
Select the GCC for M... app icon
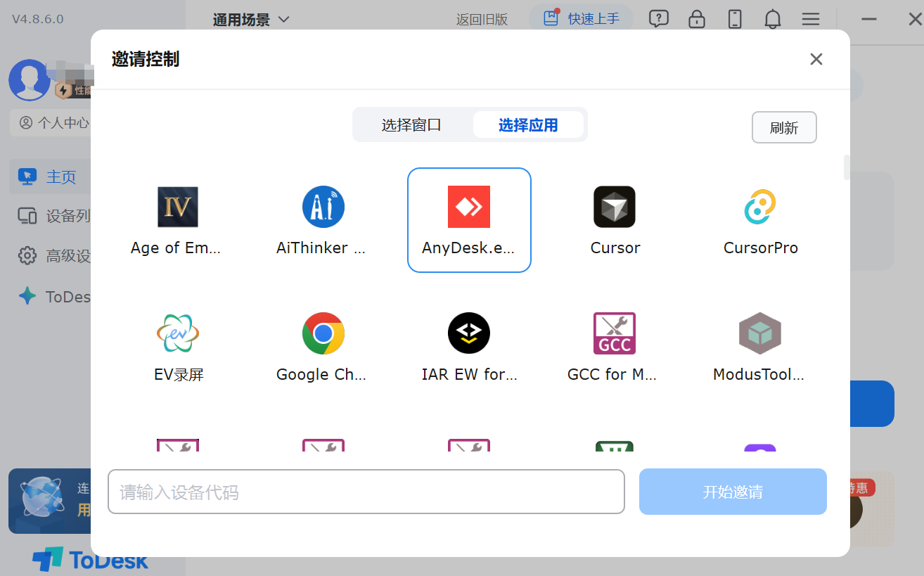(x=615, y=333)
